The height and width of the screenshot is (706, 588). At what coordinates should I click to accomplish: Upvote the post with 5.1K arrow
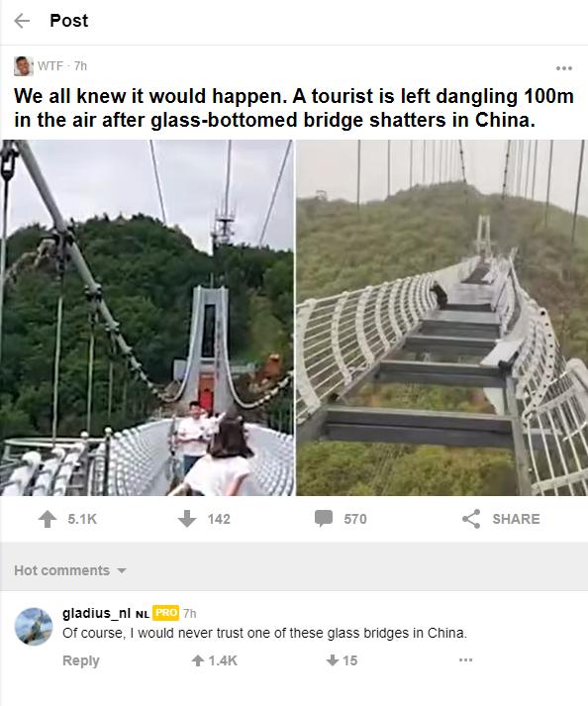click(x=48, y=519)
